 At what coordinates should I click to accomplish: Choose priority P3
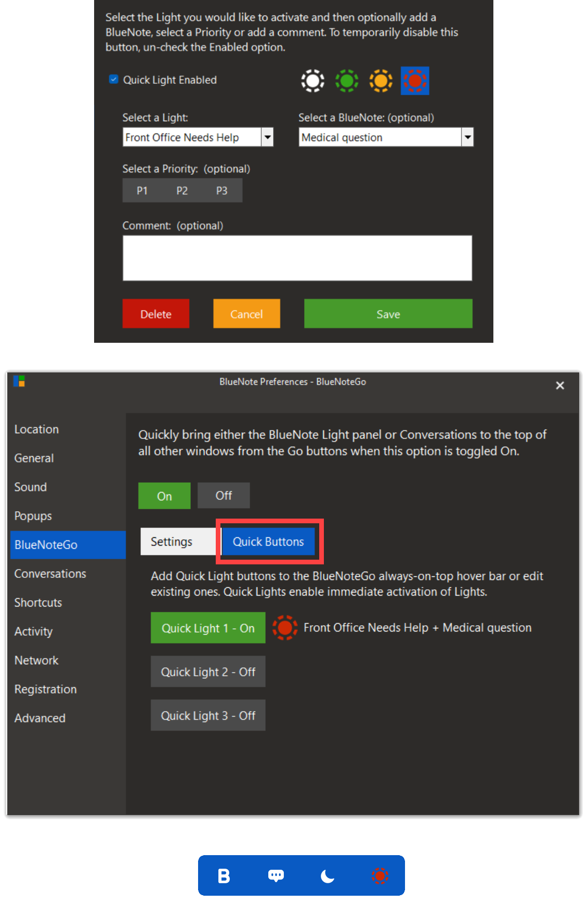pos(222,190)
